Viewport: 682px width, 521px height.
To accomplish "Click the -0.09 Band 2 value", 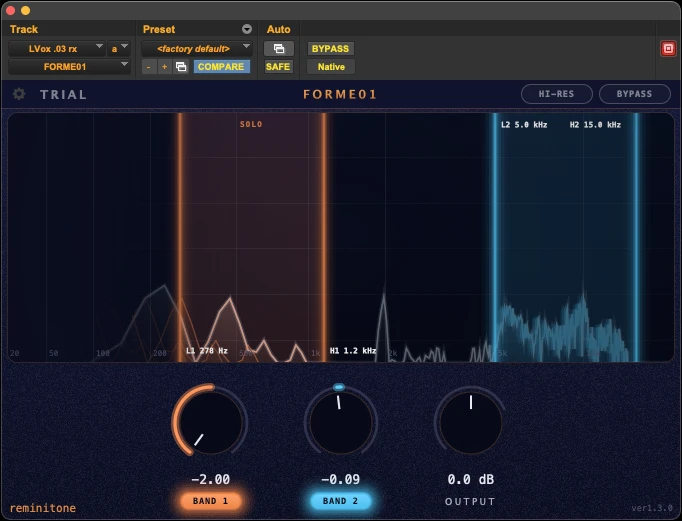I will [341, 479].
